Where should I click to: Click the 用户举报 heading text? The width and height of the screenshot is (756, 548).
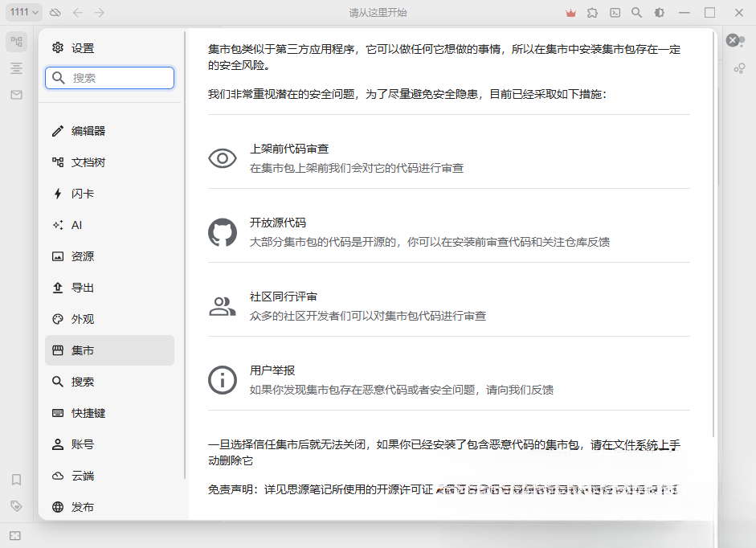click(272, 370)
